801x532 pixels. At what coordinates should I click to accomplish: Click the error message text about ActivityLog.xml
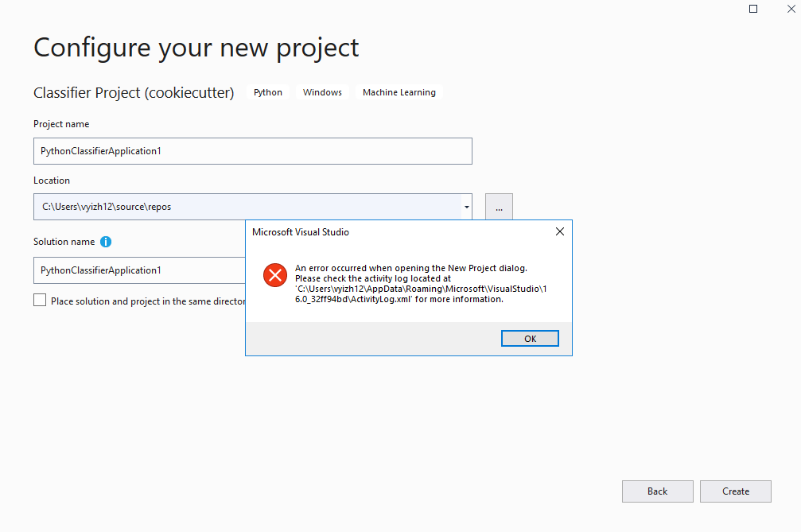tap(421, 283)
